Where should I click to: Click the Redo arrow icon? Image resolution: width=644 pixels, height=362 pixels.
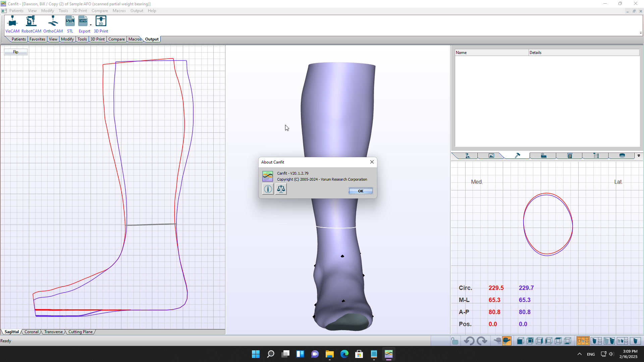tap(482, 341)
